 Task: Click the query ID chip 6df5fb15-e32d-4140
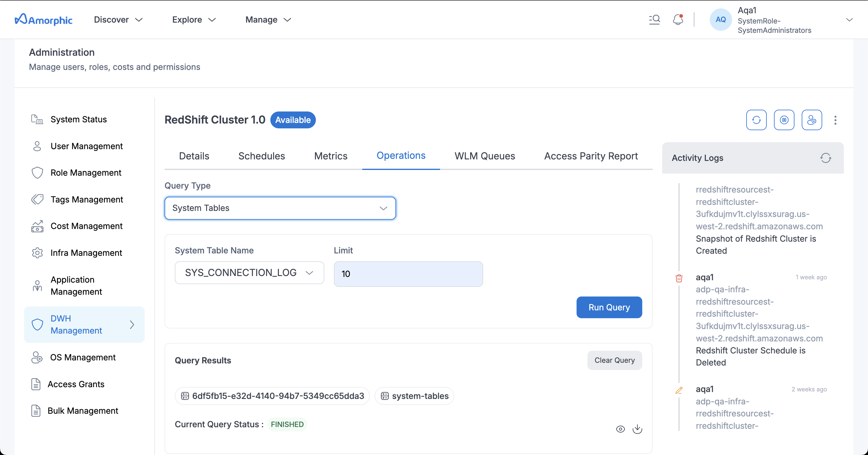pos(272,396)
